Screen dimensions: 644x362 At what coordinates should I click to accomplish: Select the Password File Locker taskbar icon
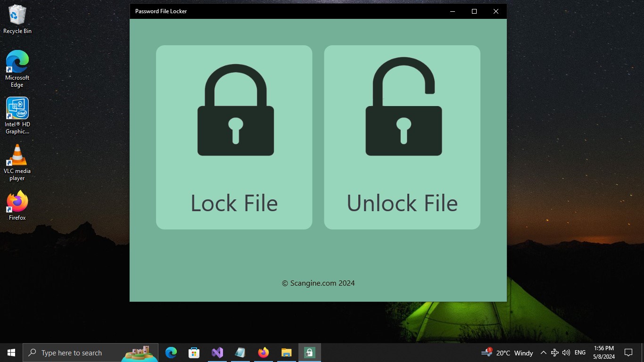coord(309,352)
